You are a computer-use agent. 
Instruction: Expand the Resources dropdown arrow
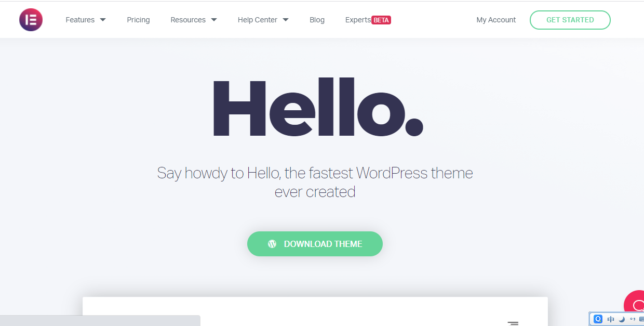tap(214, 20)
